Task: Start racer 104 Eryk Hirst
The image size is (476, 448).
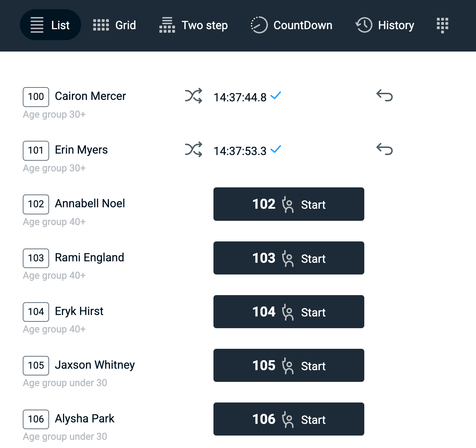Action: (289, 312)
